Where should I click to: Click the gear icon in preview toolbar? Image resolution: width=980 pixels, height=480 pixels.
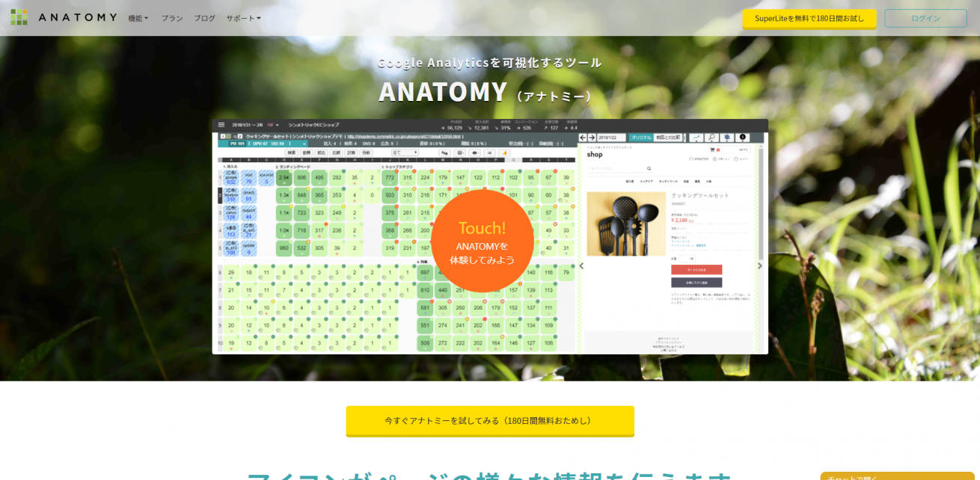(x=727, y=138)
